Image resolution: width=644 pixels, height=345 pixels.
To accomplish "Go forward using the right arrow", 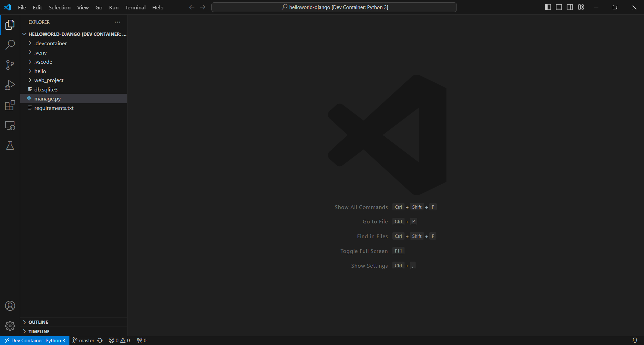I will coord(203,7).
